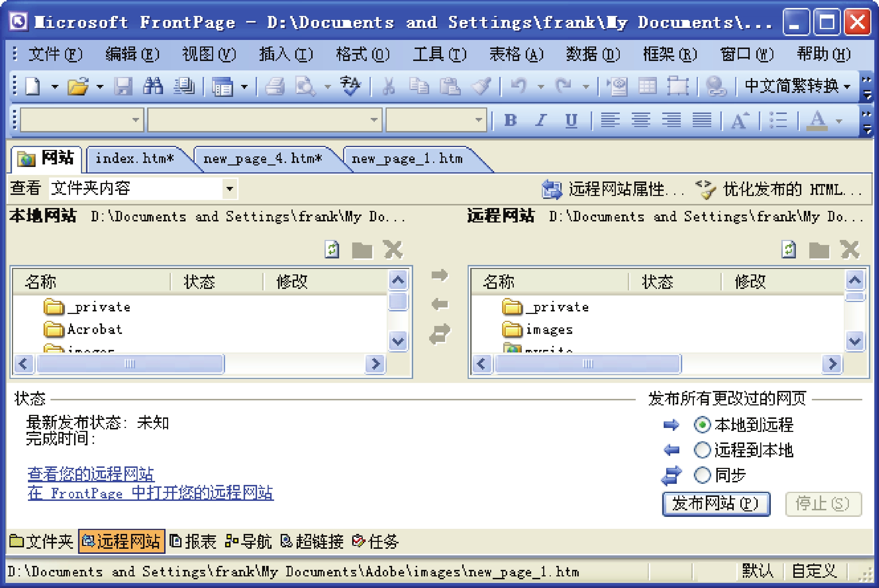Switch to the index.htm tab
The width and height of the screenshot is (879, 588).
(135, 159)
